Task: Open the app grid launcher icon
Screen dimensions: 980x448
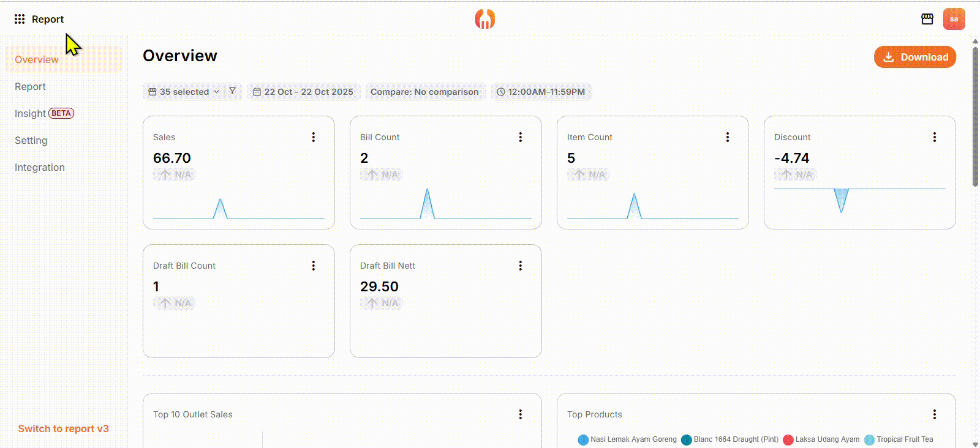Action: point(20,19)
